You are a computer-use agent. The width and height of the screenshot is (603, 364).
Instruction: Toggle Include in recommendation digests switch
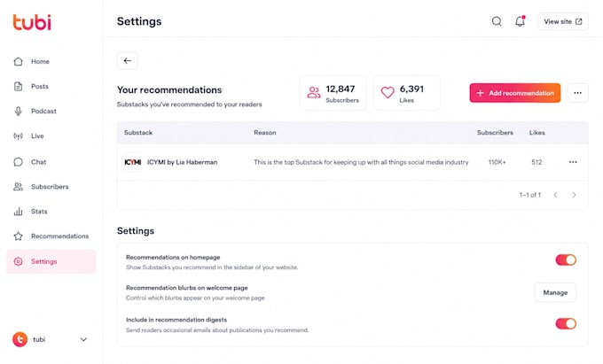(566, 323)
